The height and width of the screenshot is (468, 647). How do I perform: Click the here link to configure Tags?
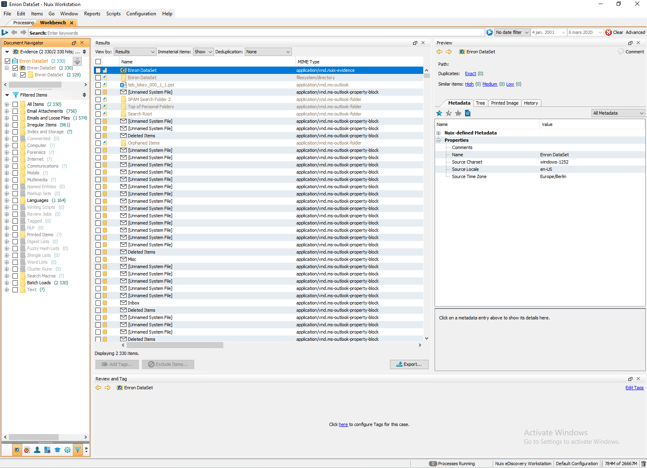click(343, 424)
